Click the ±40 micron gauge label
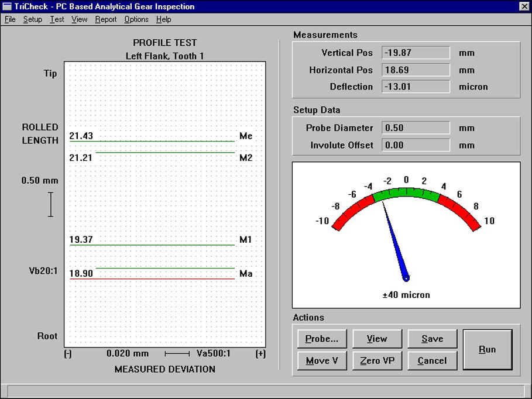Image resolution: width=532 pixels, height=399 pixels. pyautogui.click(x=406, y=295)
